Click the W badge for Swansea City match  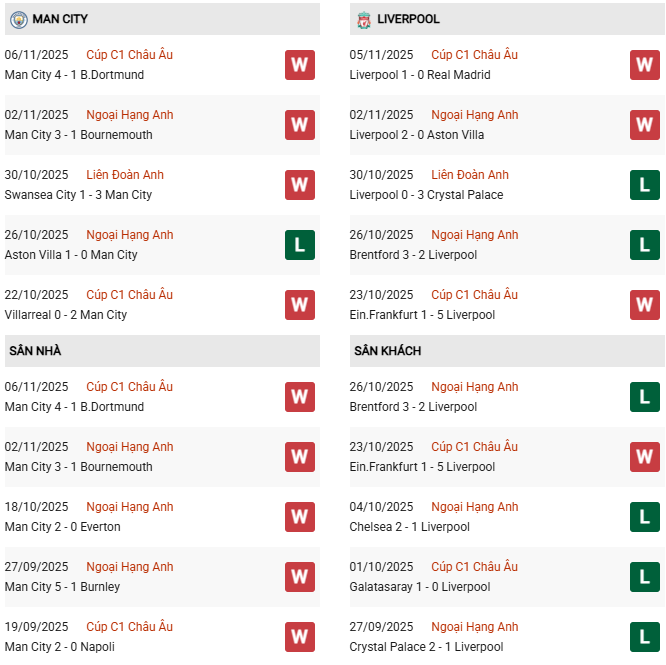pos(300,185)
